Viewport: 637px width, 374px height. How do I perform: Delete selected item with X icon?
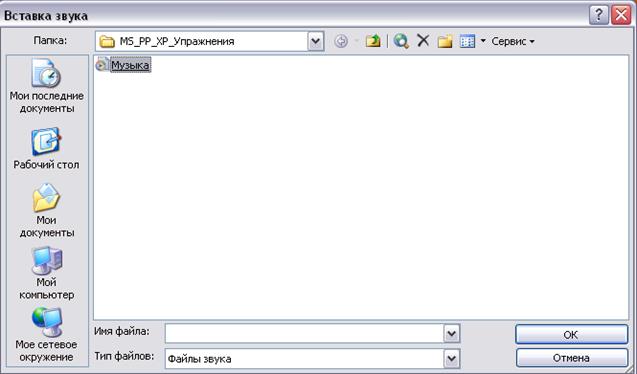coord(423,41)
